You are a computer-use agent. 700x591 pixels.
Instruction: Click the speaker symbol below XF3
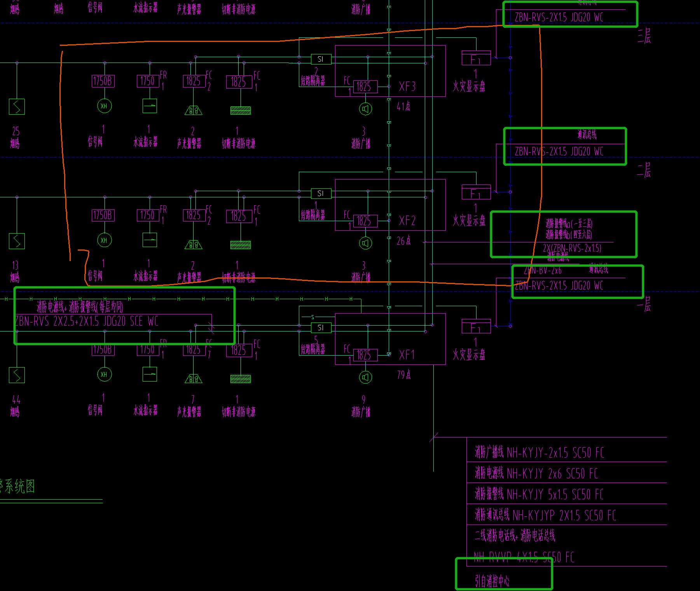[x=365, y=109]
